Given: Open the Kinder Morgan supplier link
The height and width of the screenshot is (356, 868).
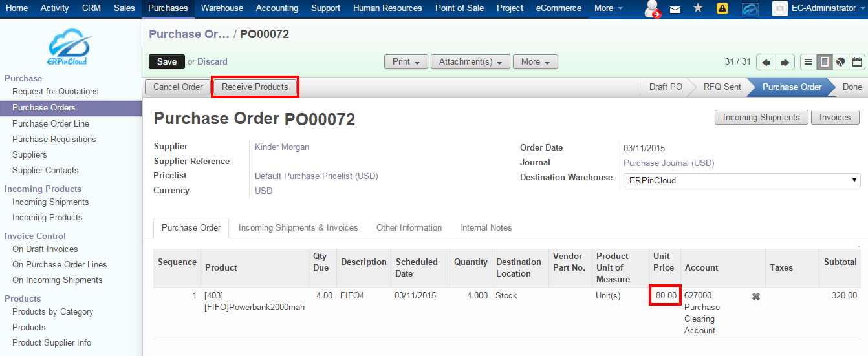Looking at the screenshot, I should point(282,147).
